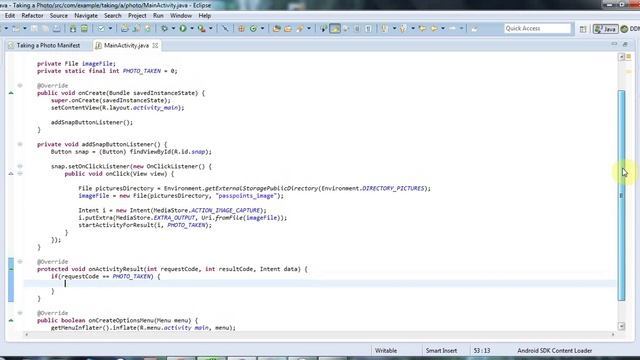The image size is (640, 360).
Task: Click 'Writable' in status bar
Action: tap(386, 351)
